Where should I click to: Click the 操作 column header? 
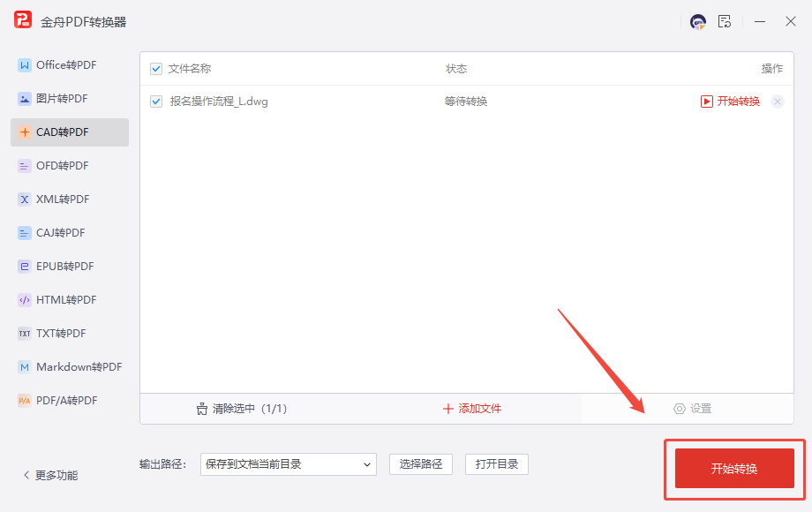pyautogui.click(x=771, y=69)
